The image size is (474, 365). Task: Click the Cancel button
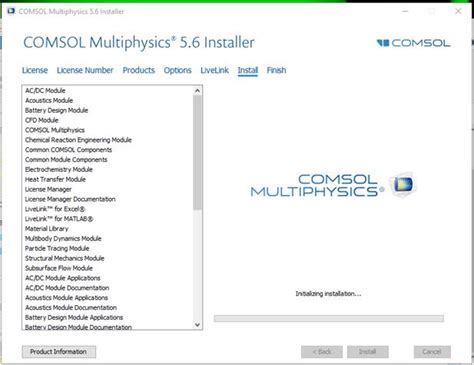click(432, 352)
